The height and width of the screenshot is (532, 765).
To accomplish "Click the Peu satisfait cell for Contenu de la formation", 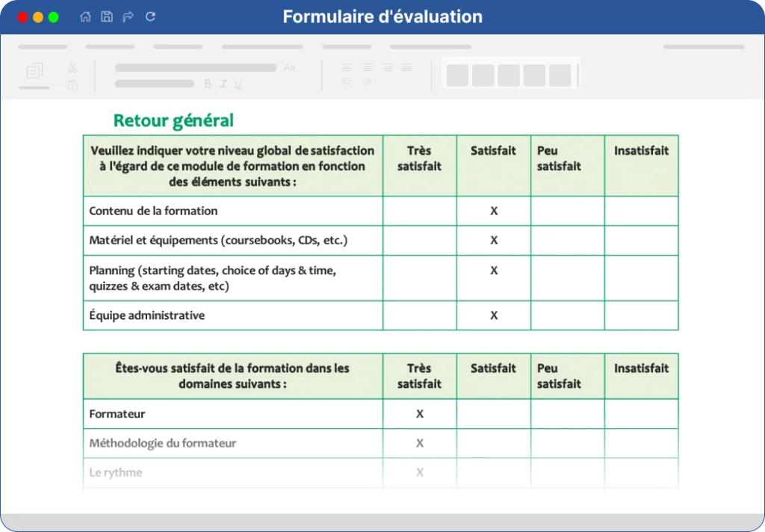I will 568,211.
